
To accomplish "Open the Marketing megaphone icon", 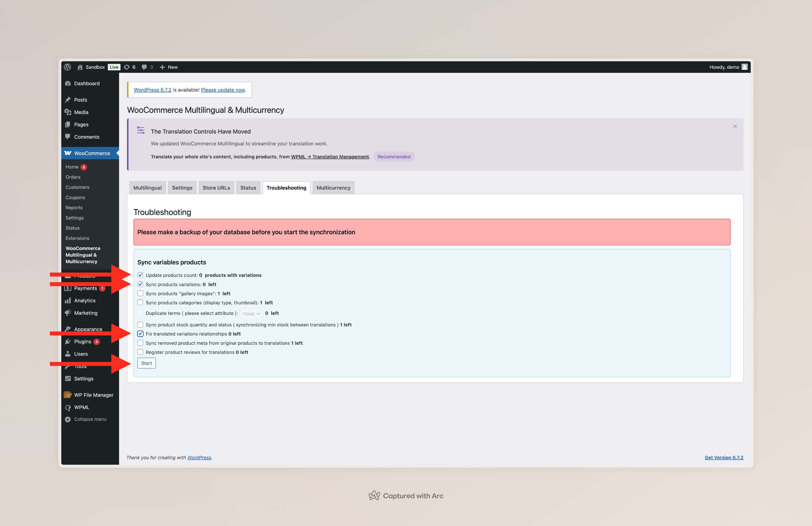I will (68, 313).
